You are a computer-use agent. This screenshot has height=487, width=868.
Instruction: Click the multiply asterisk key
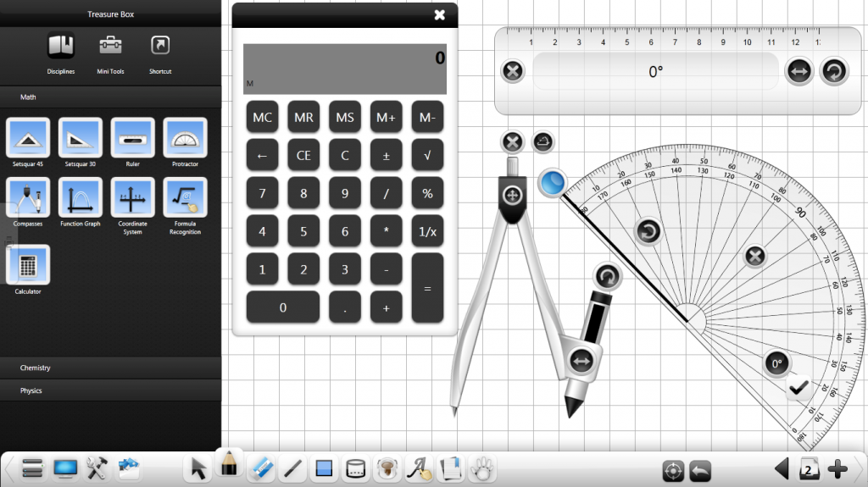[x=386, y=231]
